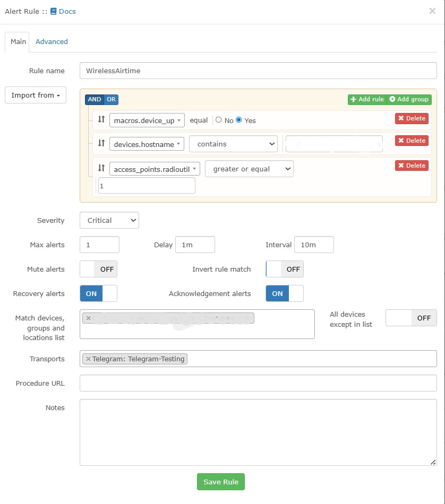Select the Main tab
Screen dimensions: 445x504
point(18,41)
